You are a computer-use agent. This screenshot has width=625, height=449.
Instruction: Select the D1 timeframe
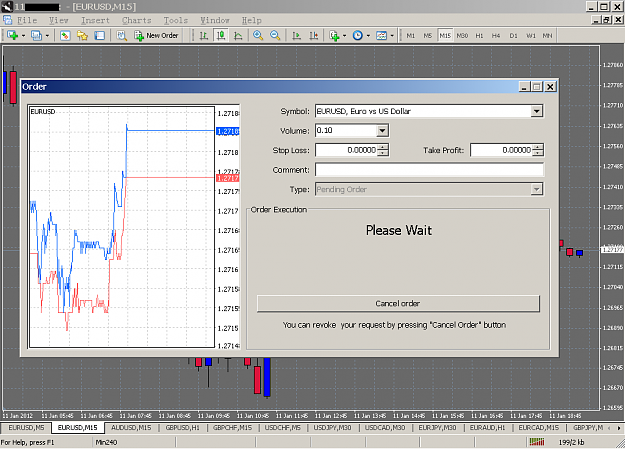(x=513, y=35)
